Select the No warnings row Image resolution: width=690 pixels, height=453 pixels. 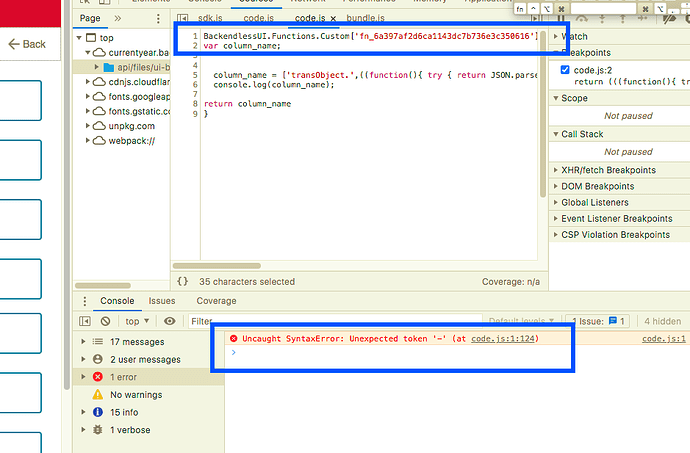pyautogui.click(x=149, y=394)
